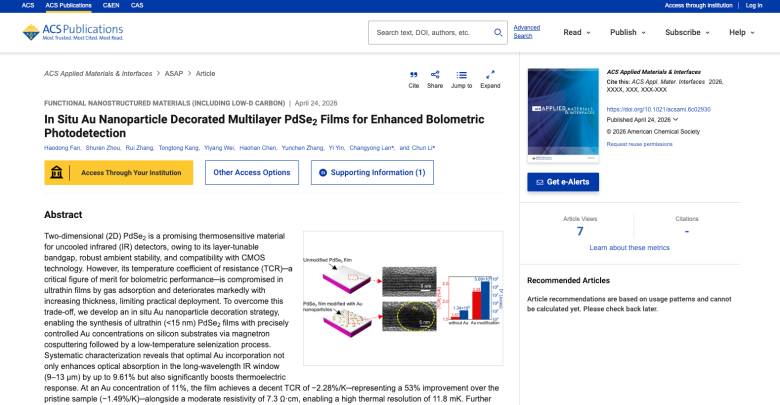Click the ACS Publications logo
The width and height of the screenshot is (780, 405).
click(x=73, y=32)
